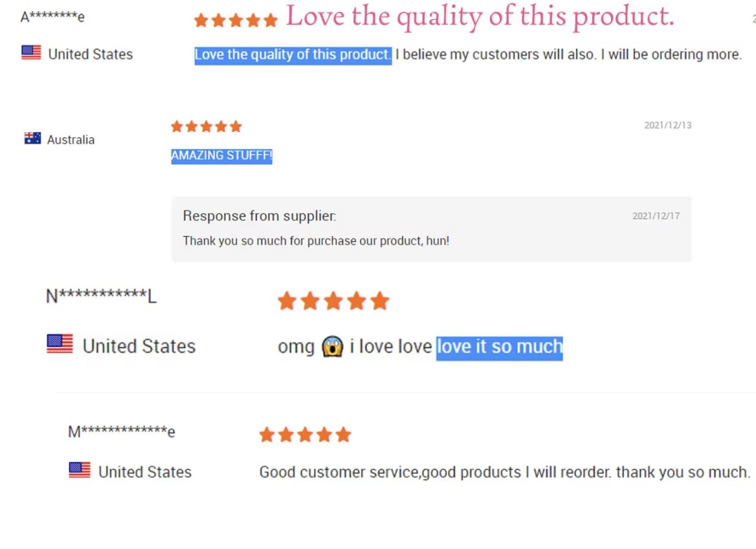The width and height of the screenshot is (756, 549).
Task: Click the star rating beside the pink headline
Action: [x=236, y=20]
